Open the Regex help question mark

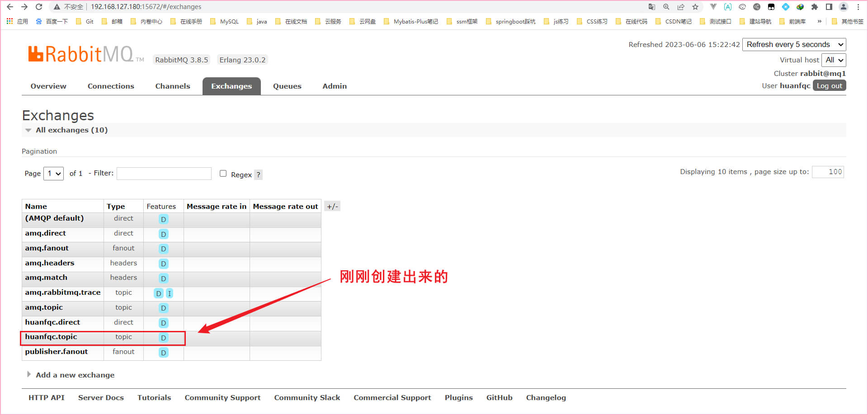(x=258, y=174)
